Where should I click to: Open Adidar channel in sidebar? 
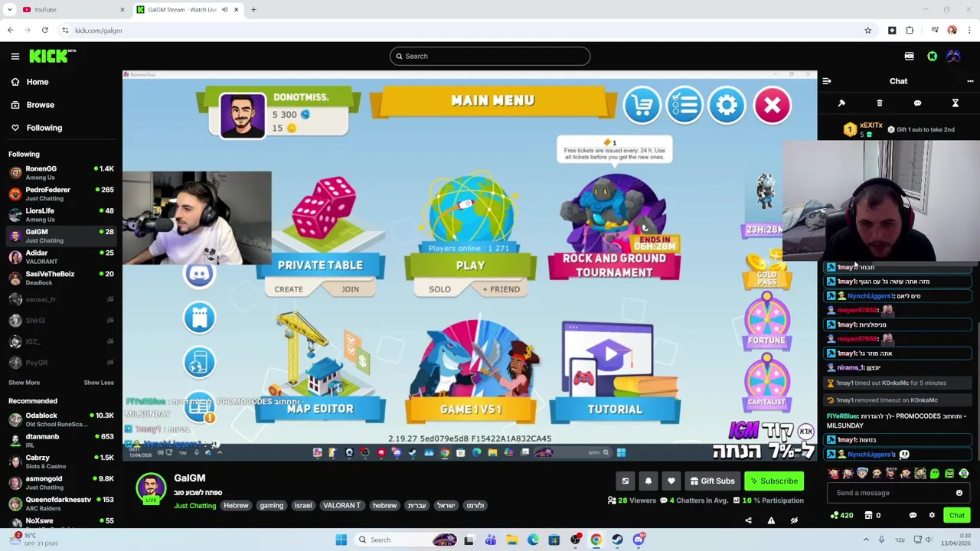[61, 257]
